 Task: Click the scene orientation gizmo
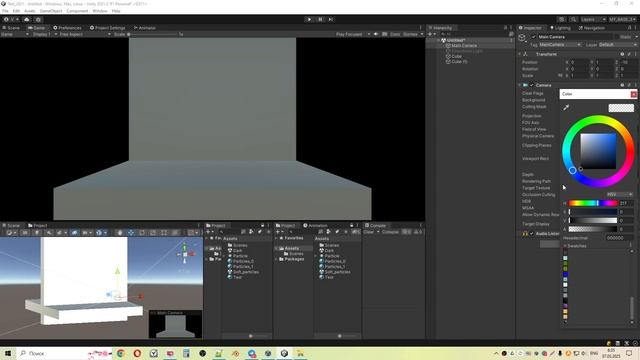(x=185, y=254)
